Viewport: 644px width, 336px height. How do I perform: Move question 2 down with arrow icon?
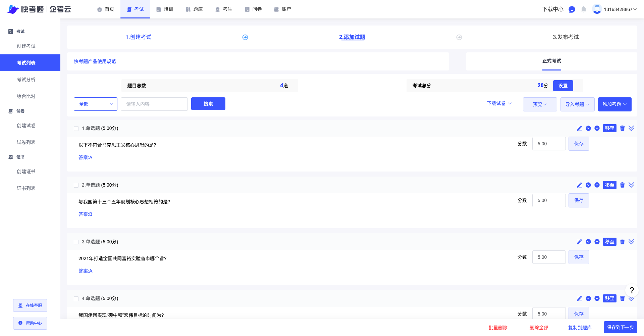pos(588,185)
